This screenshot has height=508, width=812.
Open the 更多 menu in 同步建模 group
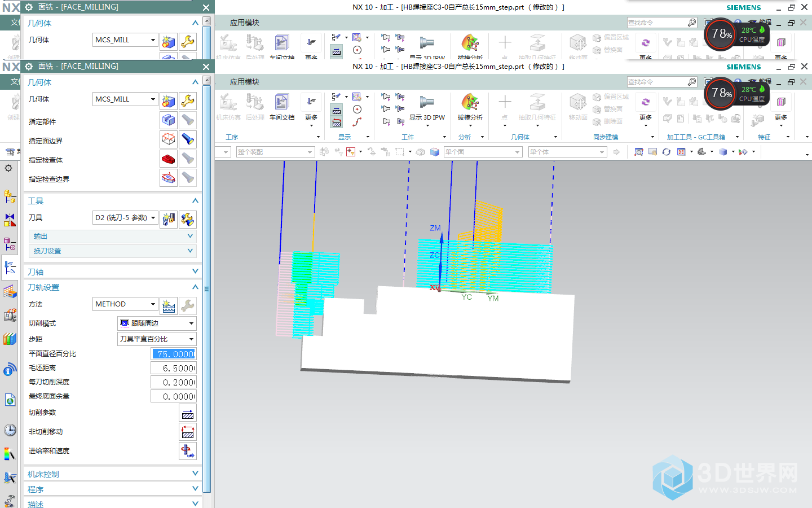pyautogui.click(x=646, y=109)
